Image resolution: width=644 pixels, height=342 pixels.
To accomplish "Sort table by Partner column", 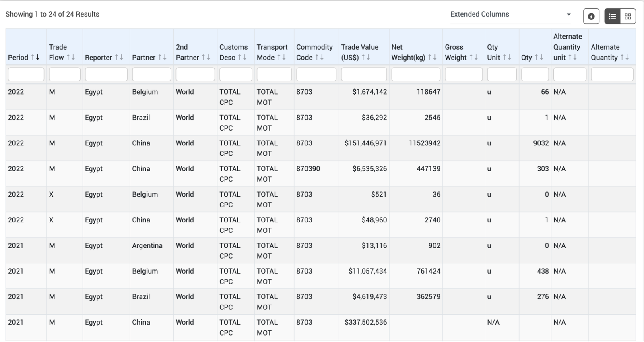I will (x=162, y=58).
